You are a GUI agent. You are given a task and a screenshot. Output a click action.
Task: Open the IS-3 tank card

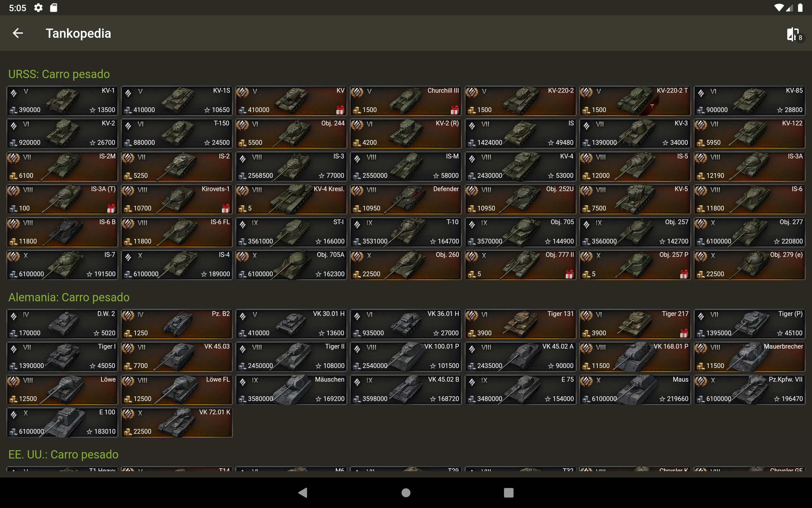(291, 166)
